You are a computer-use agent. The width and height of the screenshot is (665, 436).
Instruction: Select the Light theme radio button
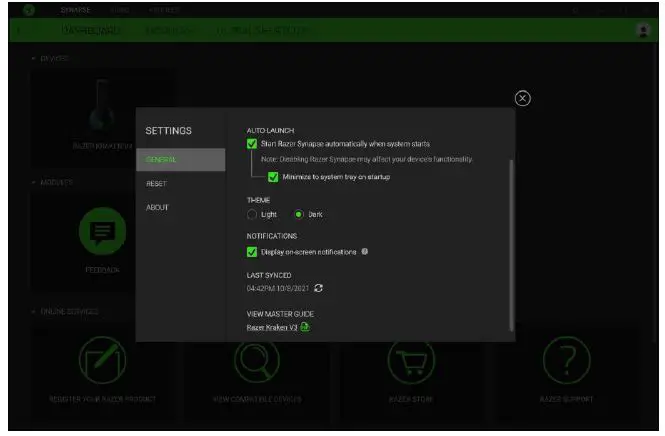click(x=252, y=214)
